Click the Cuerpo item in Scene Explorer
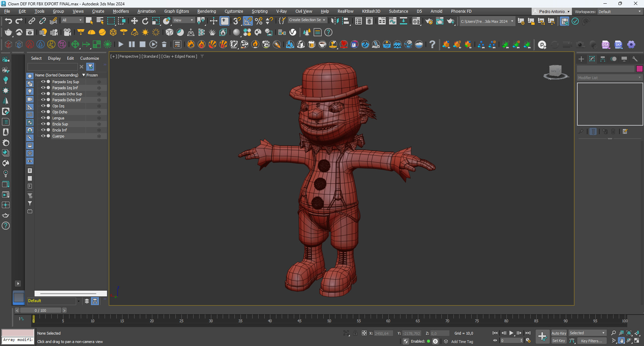Screen dimensions: 644x346 pos(58,136)
